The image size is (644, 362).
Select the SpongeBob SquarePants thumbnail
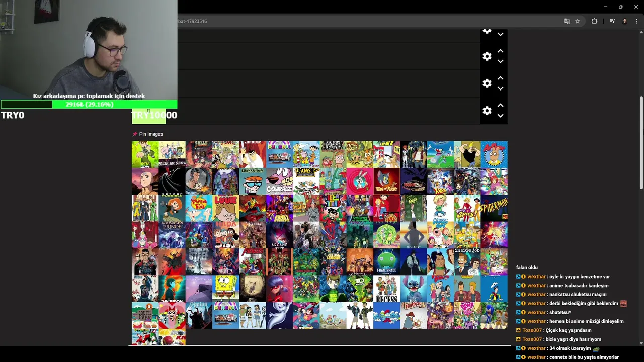coord(226,289)
